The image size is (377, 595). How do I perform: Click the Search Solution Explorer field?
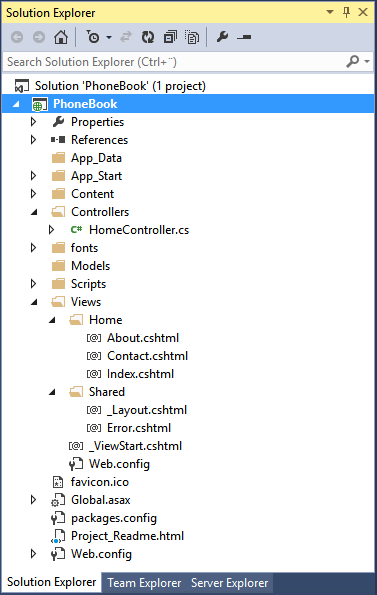[174, 61]
